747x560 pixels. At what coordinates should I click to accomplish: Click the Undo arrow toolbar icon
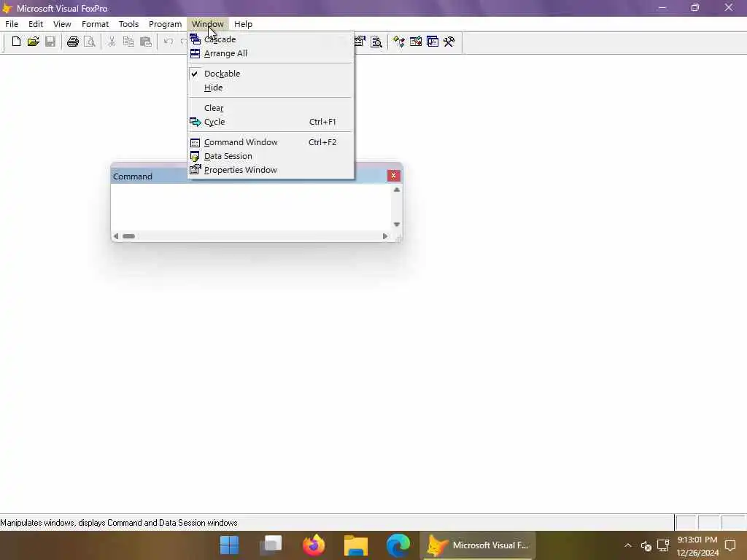pos(169,42)
